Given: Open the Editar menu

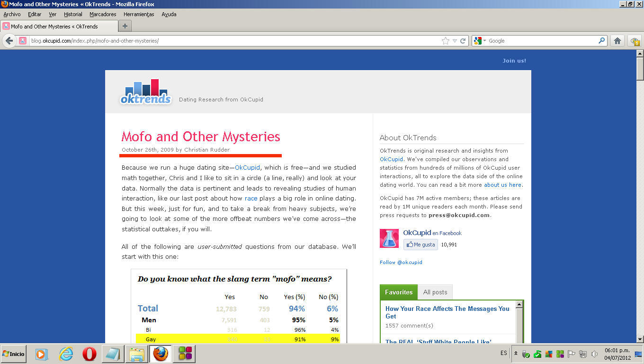Looking at the screenshot, I should [x=35, y=14].
